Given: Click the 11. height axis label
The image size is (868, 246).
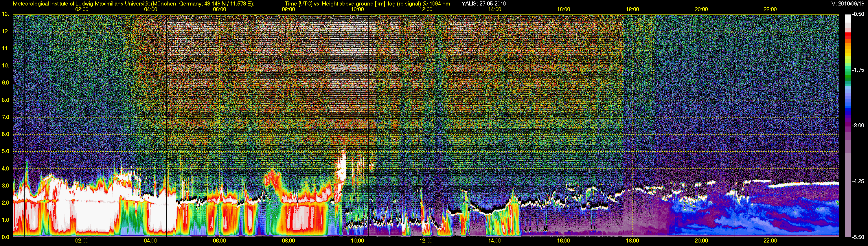Looking at the screenshot, I should [5, 49].
